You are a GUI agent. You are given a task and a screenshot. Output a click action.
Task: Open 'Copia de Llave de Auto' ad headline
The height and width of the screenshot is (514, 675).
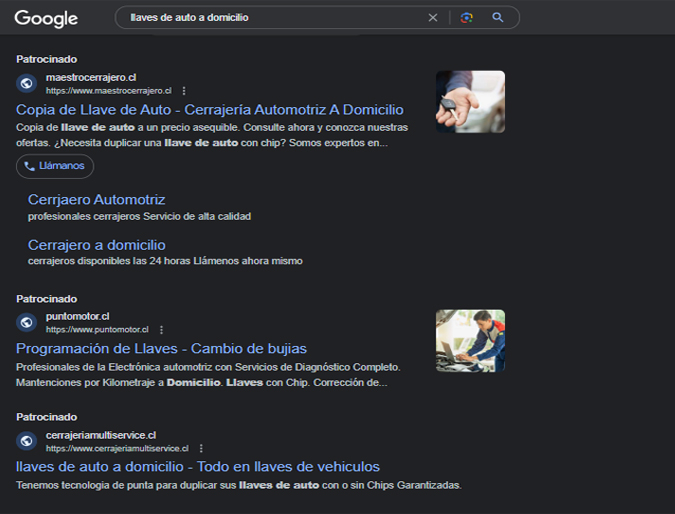[x=210, y=110]
